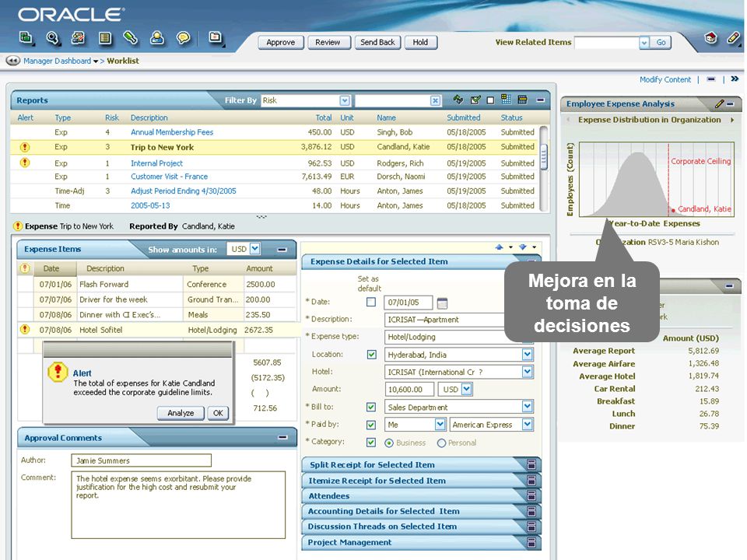Screen dimensions: 747x560
Task: Open the Filter By Risk dropdown
Action: pos(345,100)
